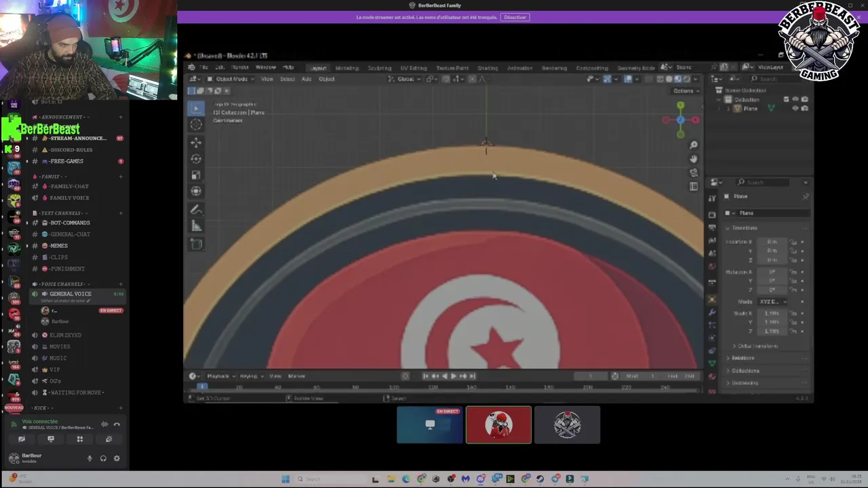Switch to the UV Editing workspace tab
This screenshot has width=868, height=488.
pos(414,68)
